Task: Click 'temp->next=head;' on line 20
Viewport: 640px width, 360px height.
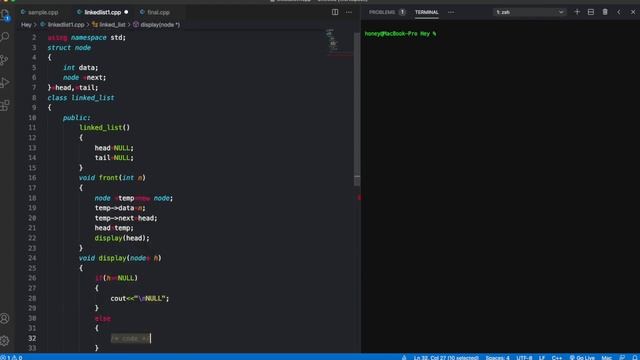Action: (x=126, y=218)
